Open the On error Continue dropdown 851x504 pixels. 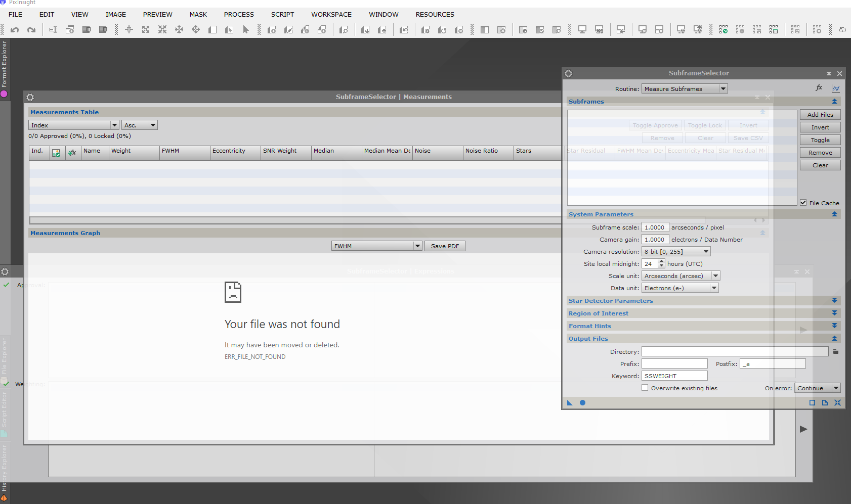tap(817, 388)
